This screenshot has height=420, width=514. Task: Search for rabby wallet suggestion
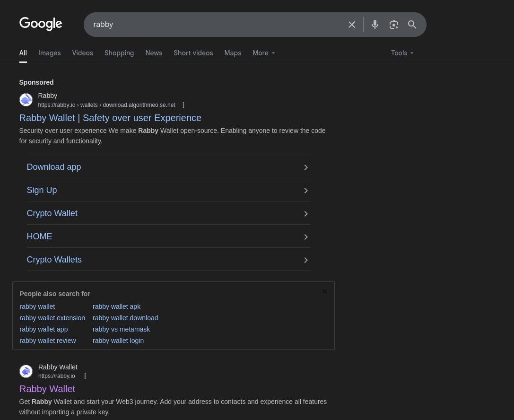pyautogui.click(x=37, y=306)
